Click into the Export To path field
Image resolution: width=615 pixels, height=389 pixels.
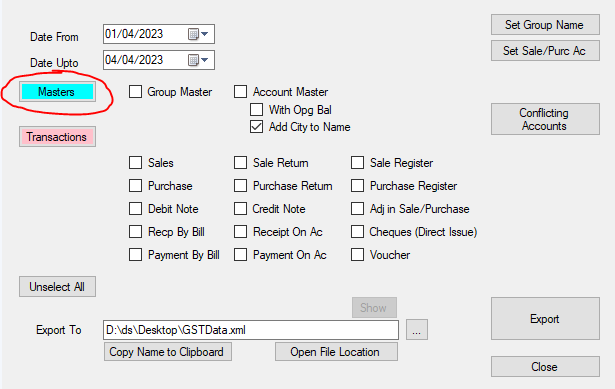[x=251, y=330]
